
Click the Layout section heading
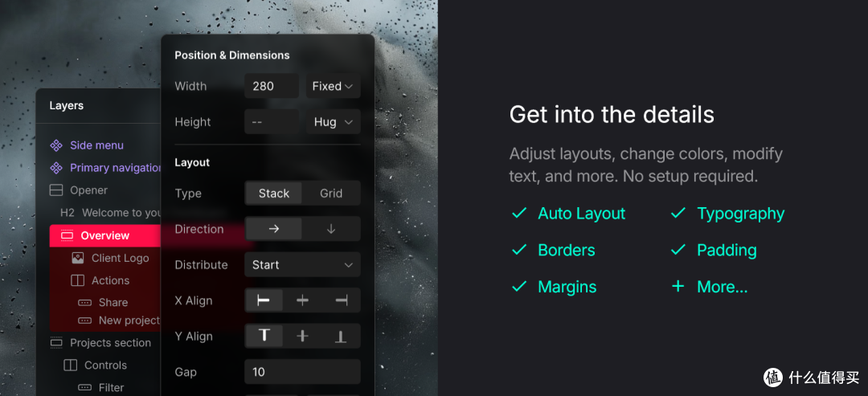192,162
